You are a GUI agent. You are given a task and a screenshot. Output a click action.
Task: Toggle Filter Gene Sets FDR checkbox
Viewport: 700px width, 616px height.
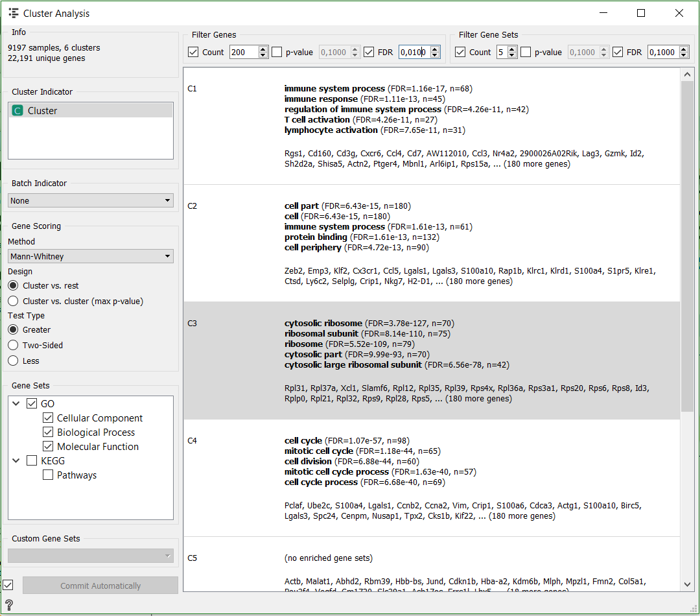click(618, 53)
